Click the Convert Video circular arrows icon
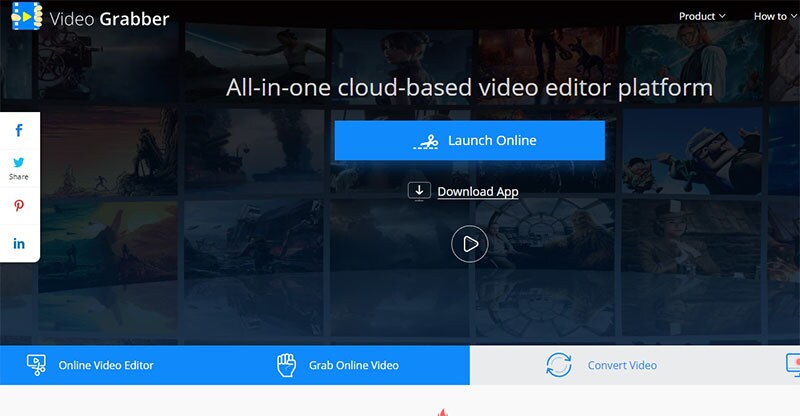This screenshot has width=800, height=416. 559,365
